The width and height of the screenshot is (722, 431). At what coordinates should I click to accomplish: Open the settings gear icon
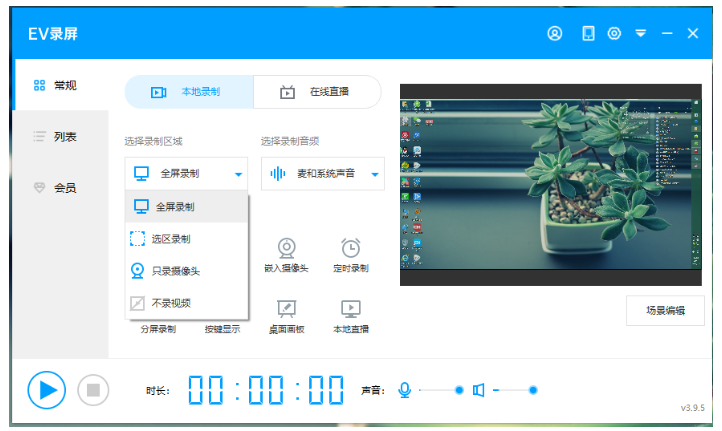pyautogui.click(x=614, y=33)
